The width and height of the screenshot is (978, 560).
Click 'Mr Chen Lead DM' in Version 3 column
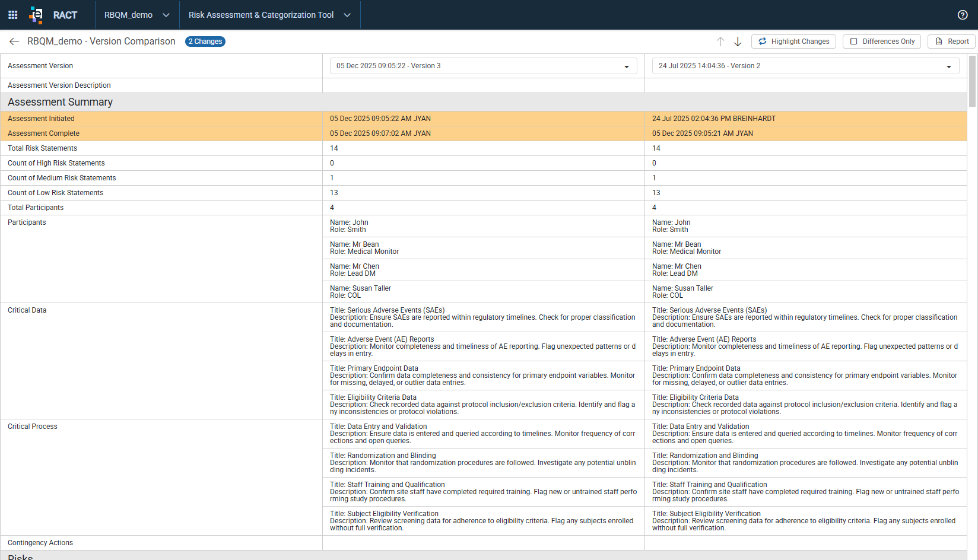[x=484, y=270]
